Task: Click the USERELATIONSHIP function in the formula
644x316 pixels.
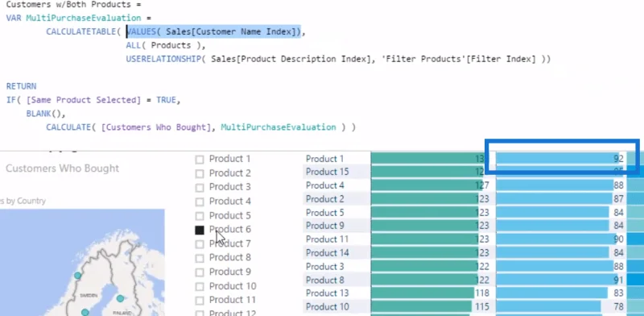Action: (163, 59)
